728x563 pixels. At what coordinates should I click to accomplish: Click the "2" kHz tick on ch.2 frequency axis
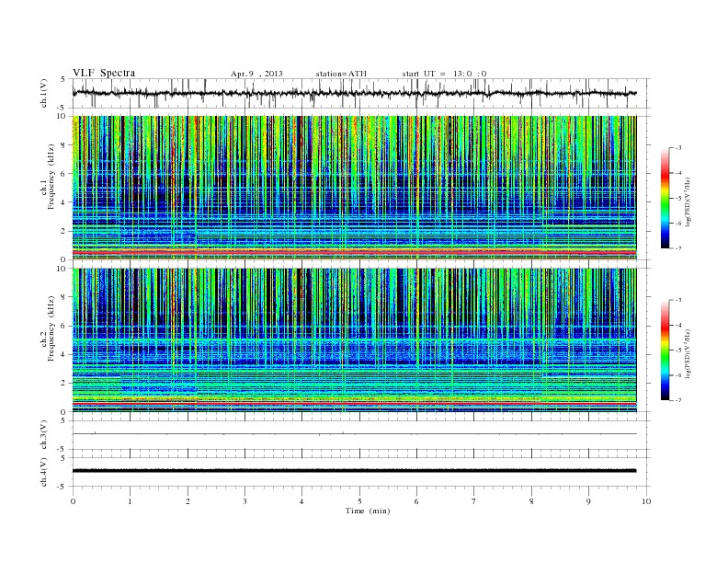(64, 384)
